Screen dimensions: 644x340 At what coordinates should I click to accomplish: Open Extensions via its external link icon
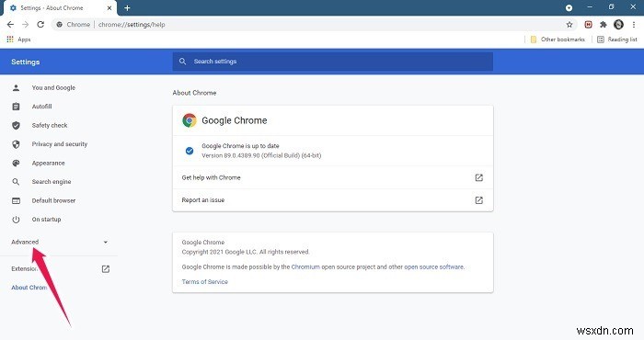tap(106, 269)
